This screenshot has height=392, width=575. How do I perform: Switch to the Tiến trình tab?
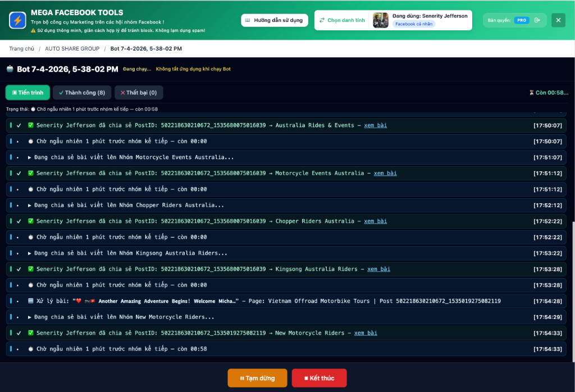(x=28, y=93)
